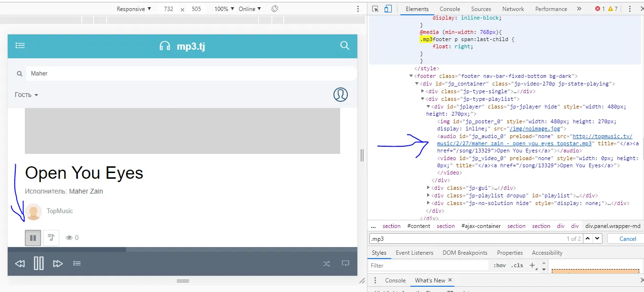Image resolution: width=644 pixels, height=292 pixels.
Task: Switch to the DOM Breakpoints tab
Action: click(465, 253)
